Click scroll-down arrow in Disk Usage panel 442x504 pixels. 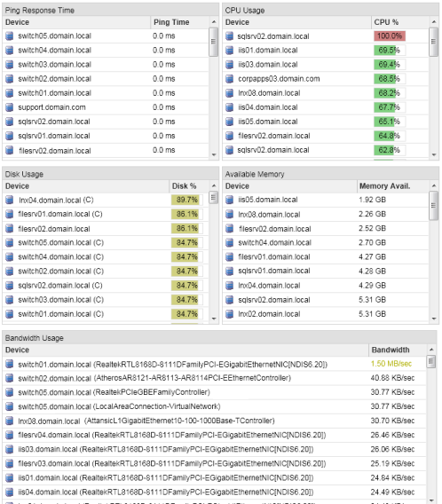tap(214, 319)
